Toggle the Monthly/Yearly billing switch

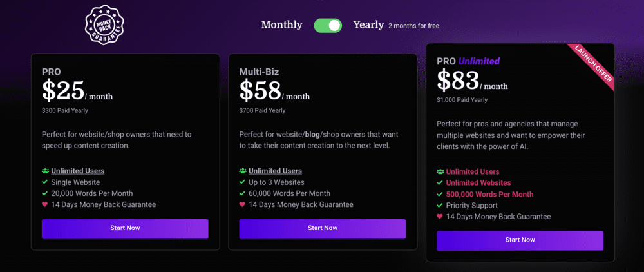(328, 26)
